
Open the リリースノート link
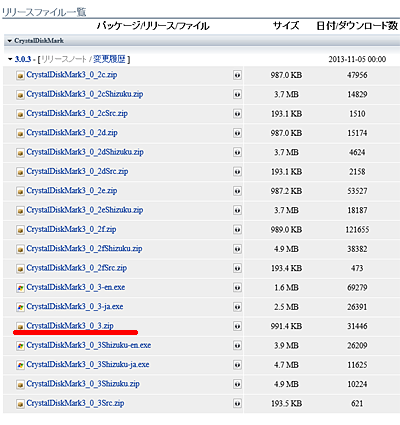point(64,60)
